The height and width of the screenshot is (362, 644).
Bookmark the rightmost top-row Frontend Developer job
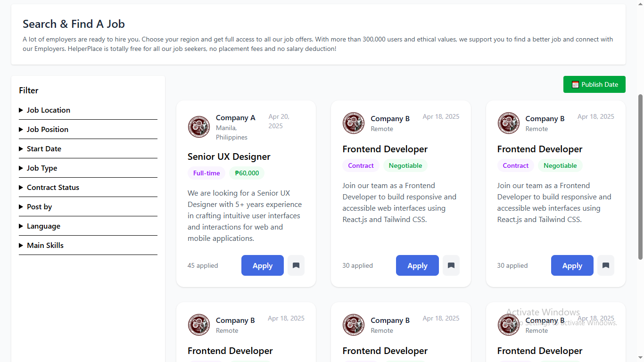click(605, 265)
